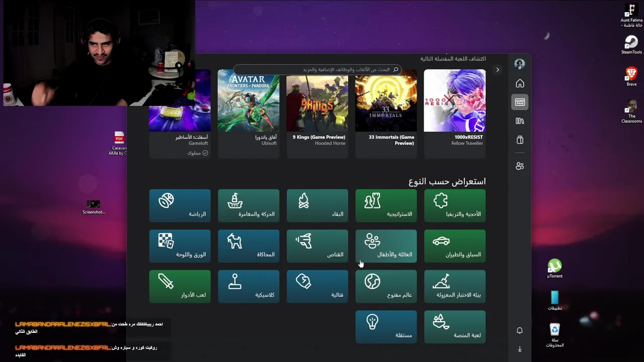Select the تطبيقات desktop folder icon
Screen dimensions: 644x362
pos(554,301)
